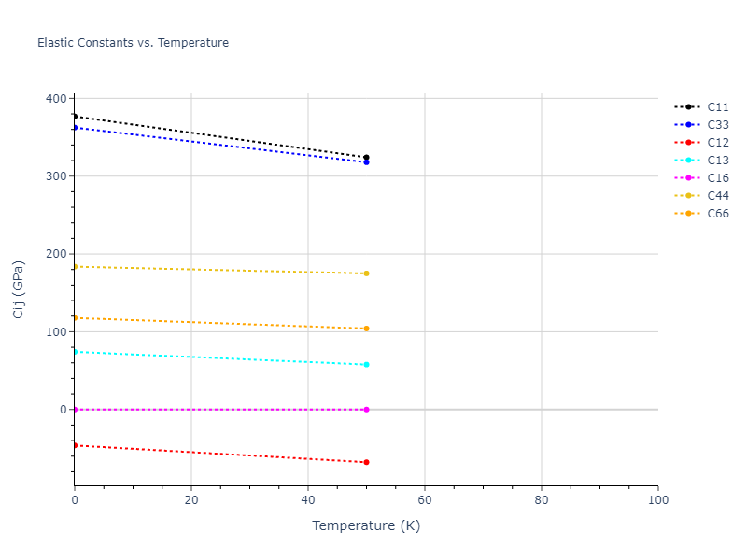Toggle the C12 legend entry
This screenshot has height=560, width=747.
coord(717,143)
